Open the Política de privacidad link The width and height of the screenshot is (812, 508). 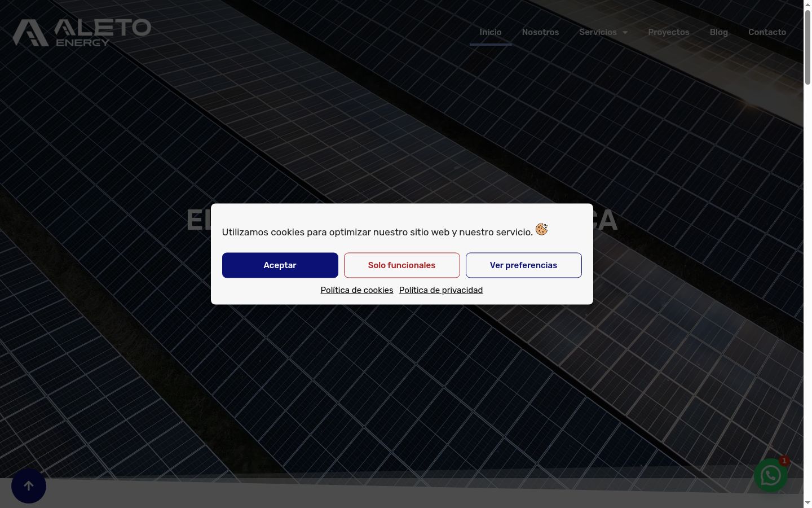441,290
